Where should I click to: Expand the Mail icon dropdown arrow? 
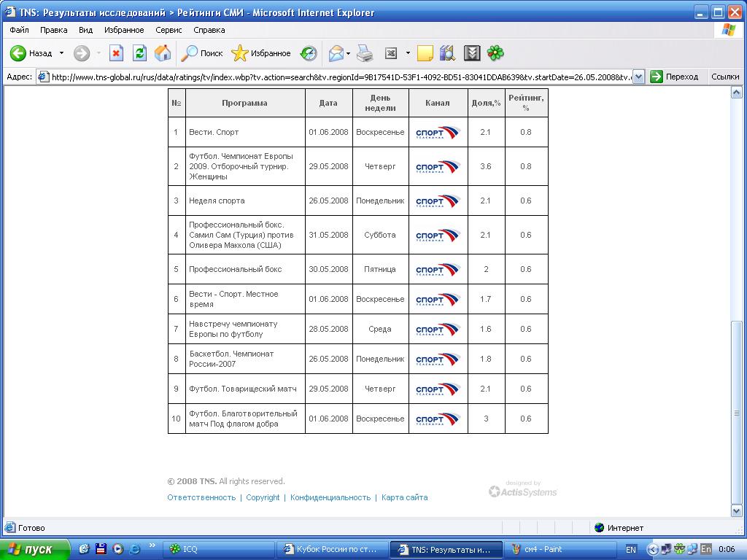348,53
